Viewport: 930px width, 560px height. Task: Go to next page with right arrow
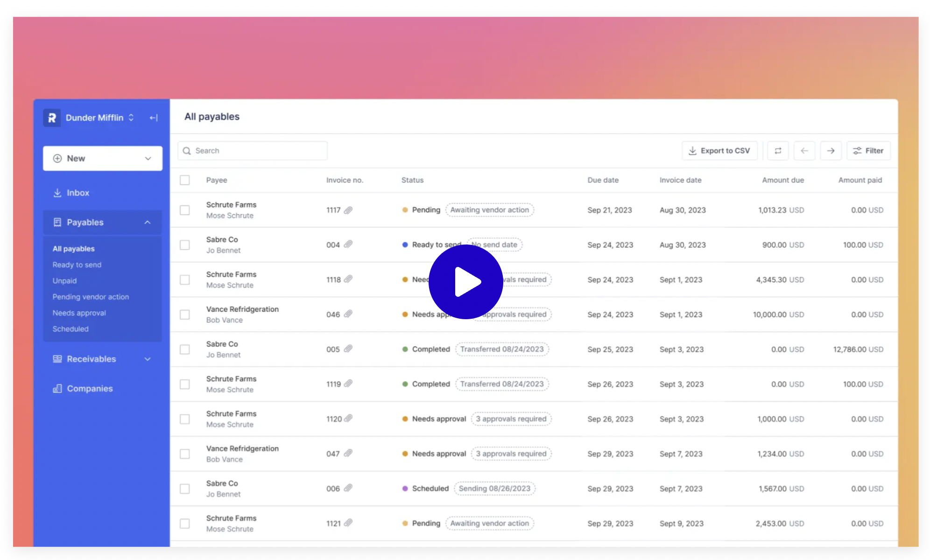pos(831,151)
